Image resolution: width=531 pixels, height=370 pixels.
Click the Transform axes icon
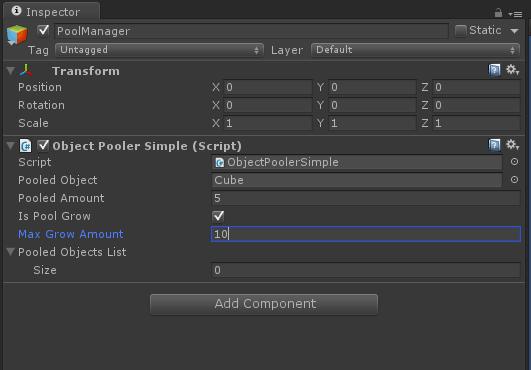coord(26,70)
